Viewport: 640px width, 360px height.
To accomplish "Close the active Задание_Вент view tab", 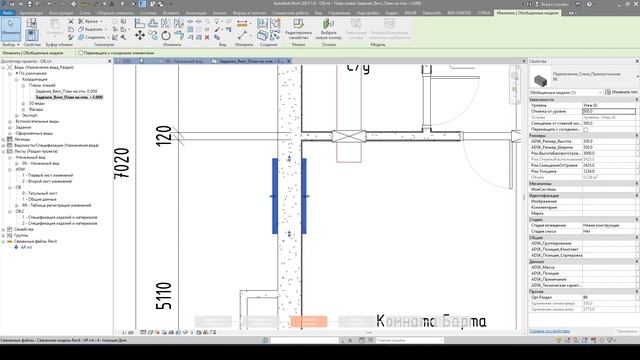I will point(289,61).
